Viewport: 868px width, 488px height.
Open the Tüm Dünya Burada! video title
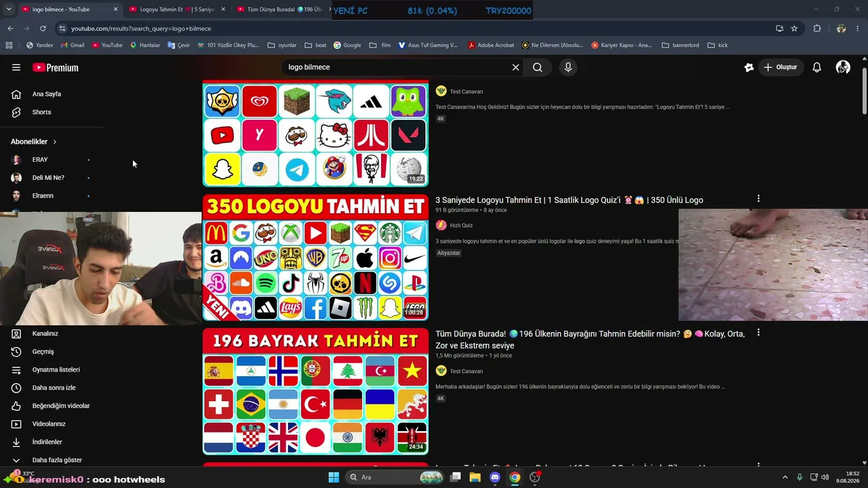[x=590, y=340]
